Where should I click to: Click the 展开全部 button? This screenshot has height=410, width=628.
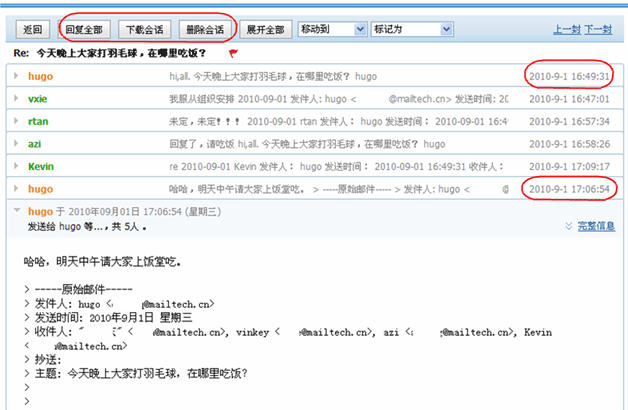coord(265,29)
